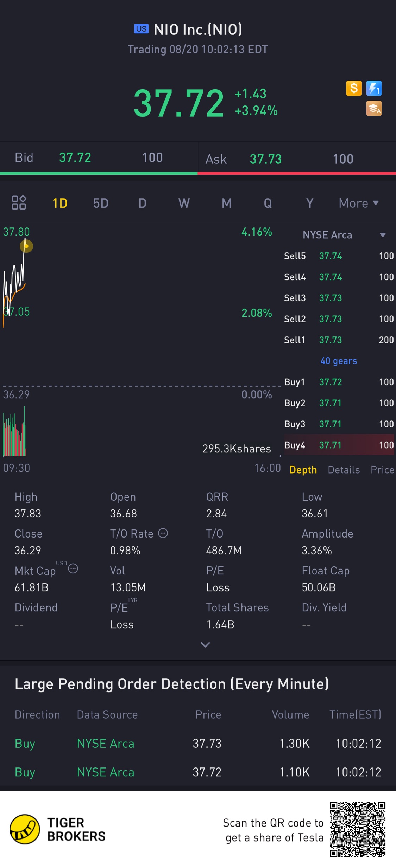
Task: Switch to quarterly Q chart
Action: [268, 203]
